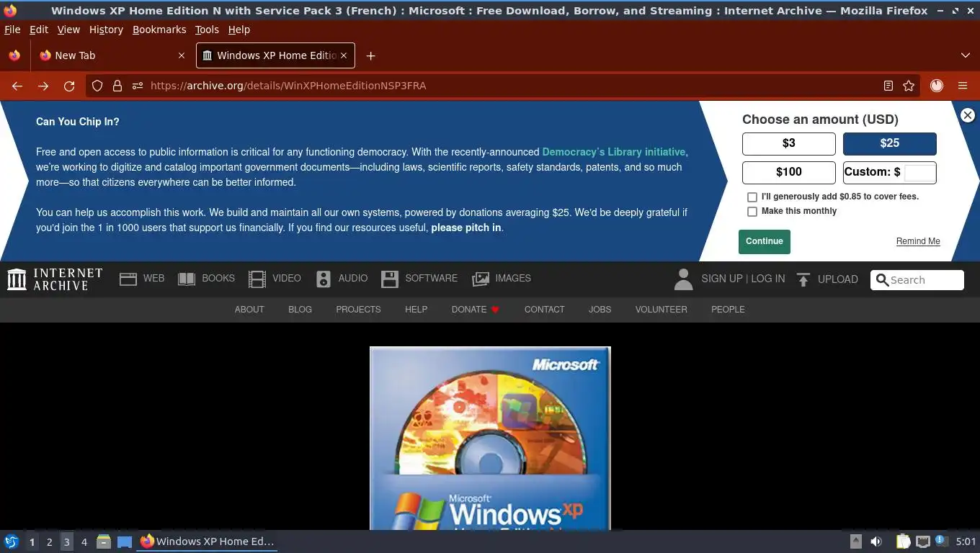This screenshot has height=553, width=980.
Task: Open the Democracy's Library initiative link
Action: click(613, 152)
